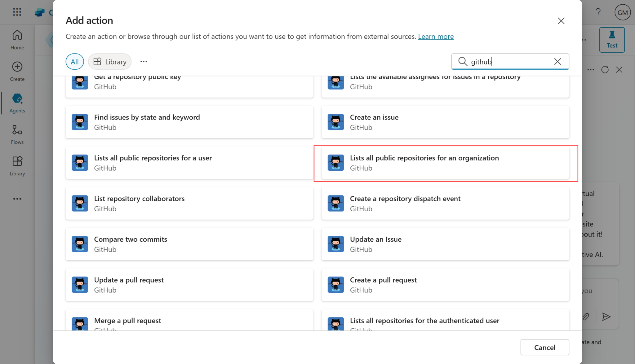
Task: Select the All filter pill
Action: (x=74, y=62)
